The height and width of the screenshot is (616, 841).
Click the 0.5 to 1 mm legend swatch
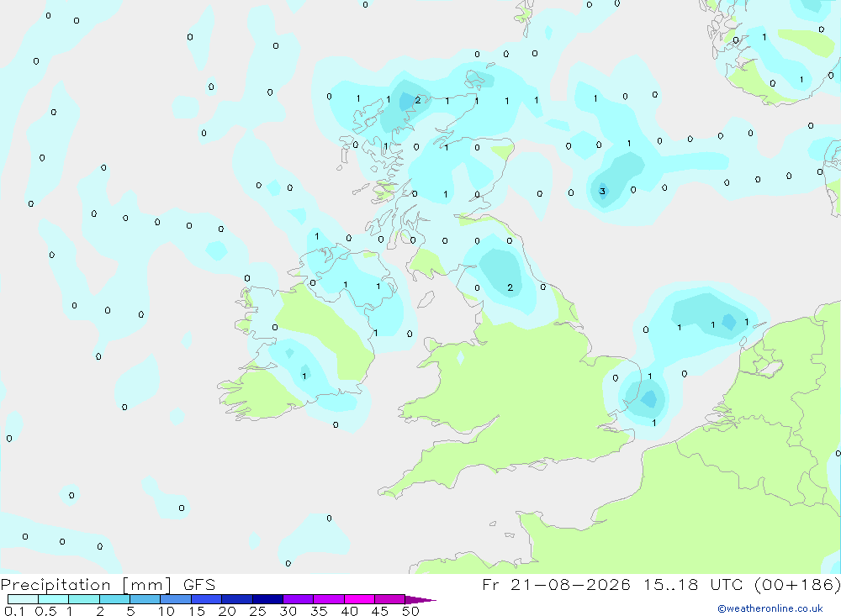tap(54, 599)
